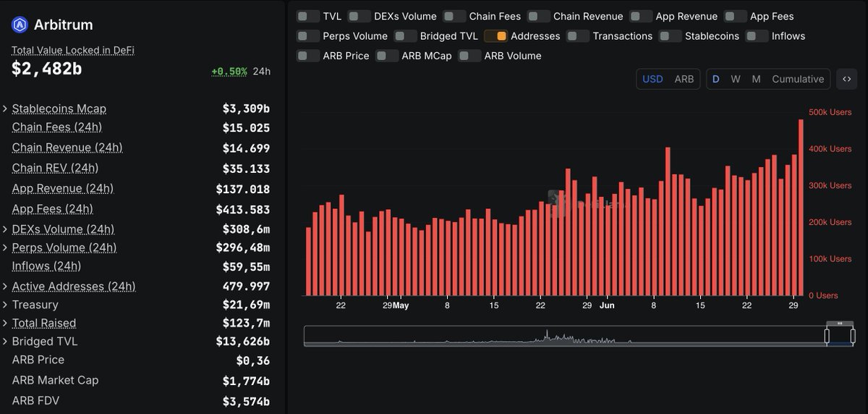Select the Cumulative view
The image size is (868, 414).
pos(798,79)
